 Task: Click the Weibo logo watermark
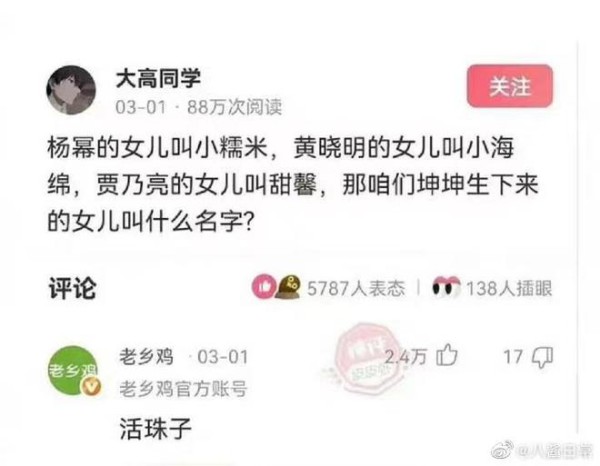[x=502, y=450]
